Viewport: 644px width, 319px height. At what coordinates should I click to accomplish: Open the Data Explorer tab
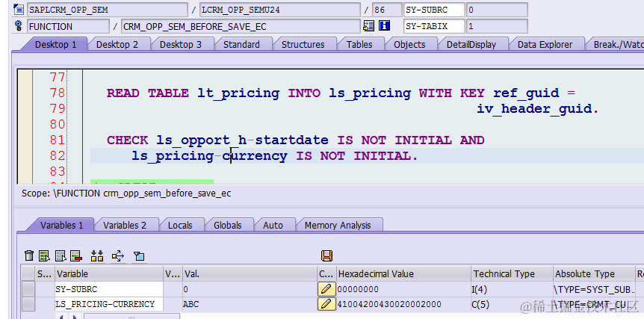tap(545, 44)
